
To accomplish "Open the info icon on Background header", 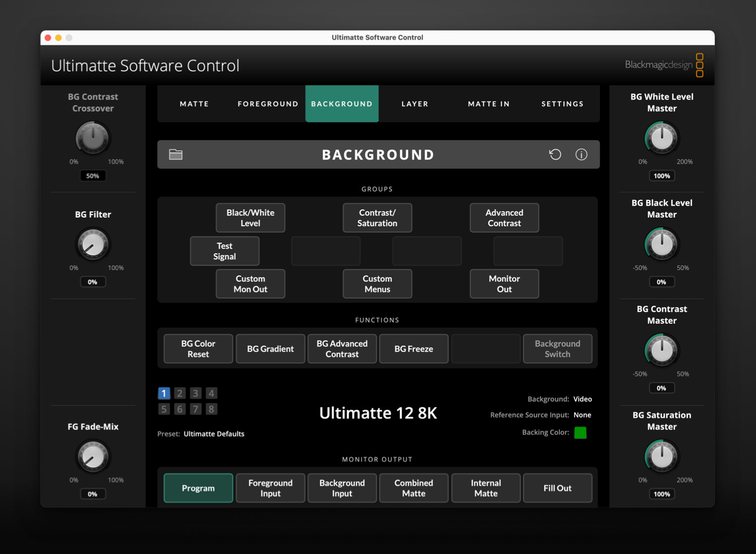I will [x=581, y=155].
